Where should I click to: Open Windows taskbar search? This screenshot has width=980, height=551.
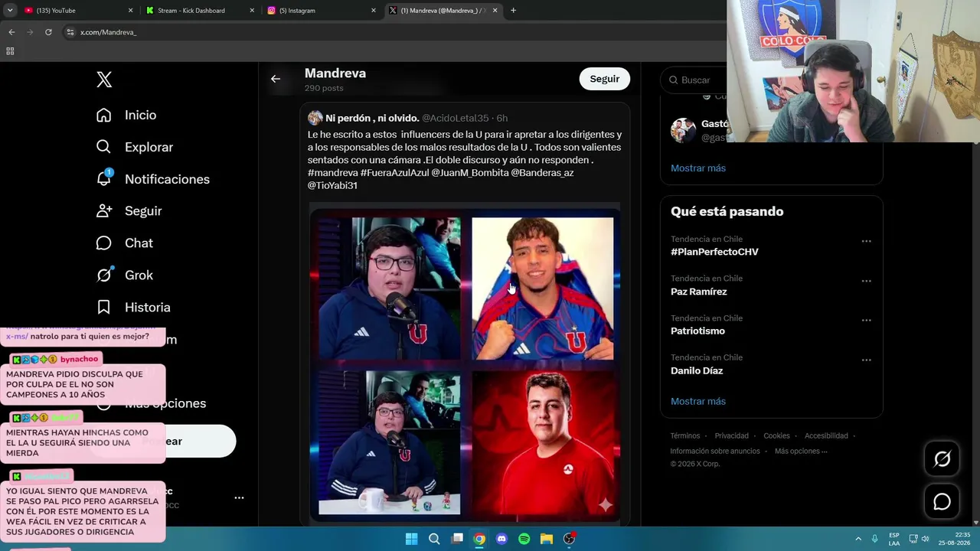434,539
